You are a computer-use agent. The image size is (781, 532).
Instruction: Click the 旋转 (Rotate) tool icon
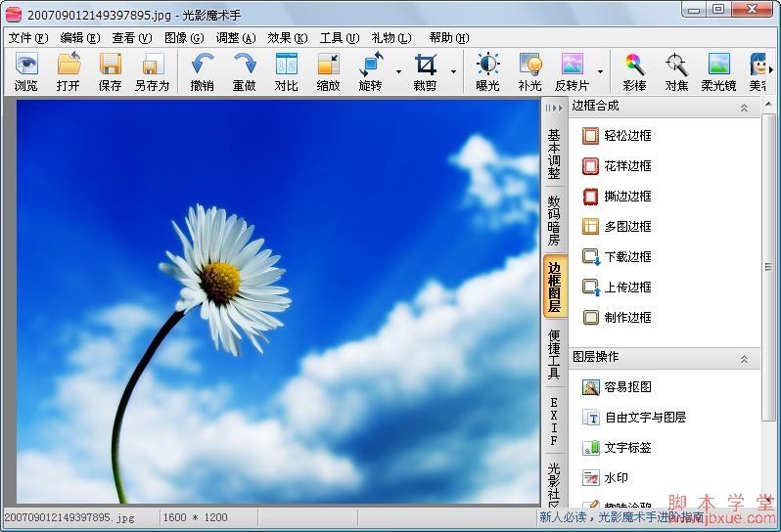[x=371, y=65]
